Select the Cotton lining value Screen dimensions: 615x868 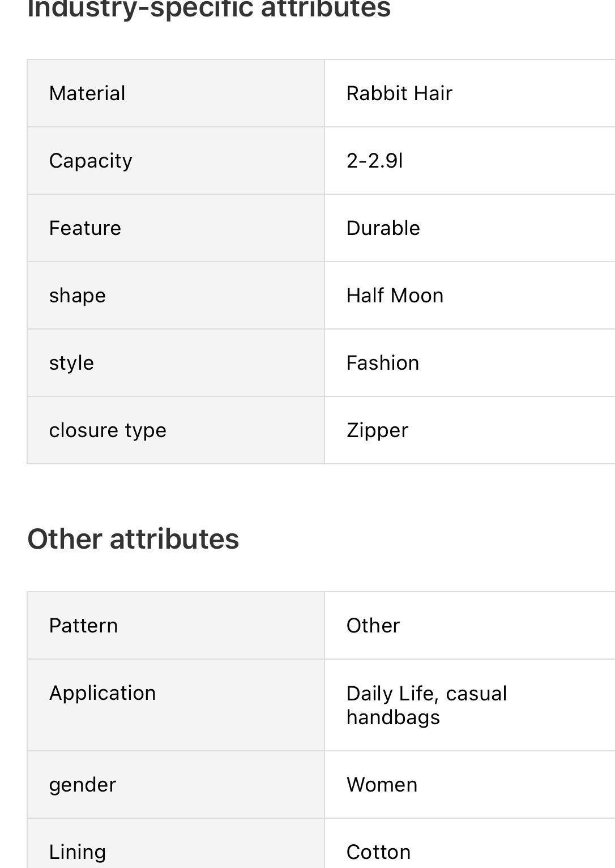click(x=378, y=852)
